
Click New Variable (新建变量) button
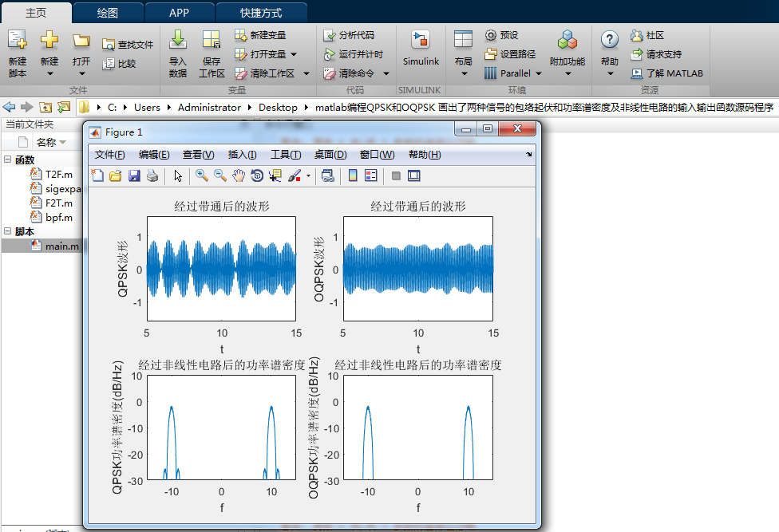coord(260,35)
